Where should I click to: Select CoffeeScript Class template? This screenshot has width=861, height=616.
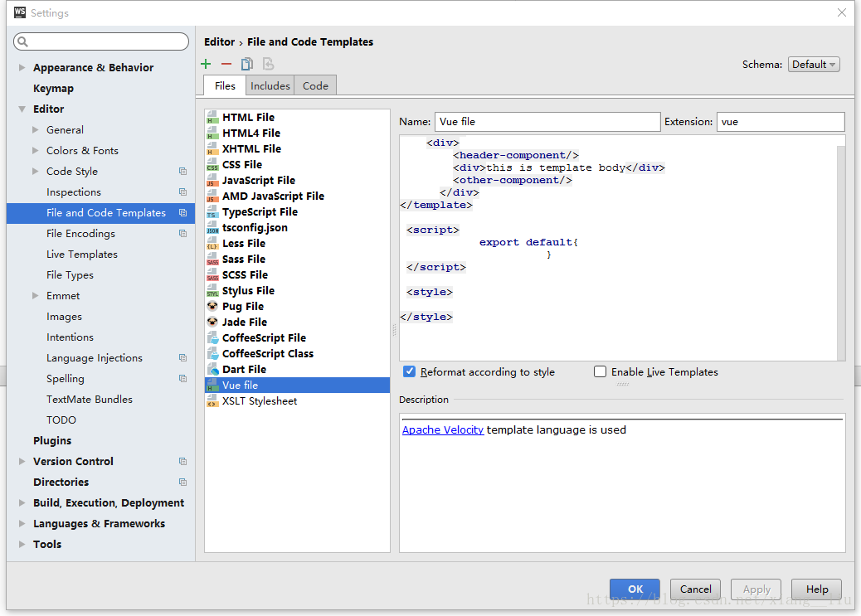tap(297, 353)
